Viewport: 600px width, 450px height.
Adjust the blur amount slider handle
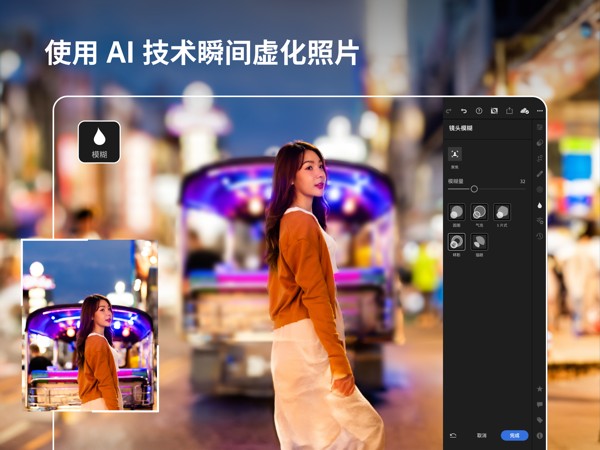click(474, 189)
